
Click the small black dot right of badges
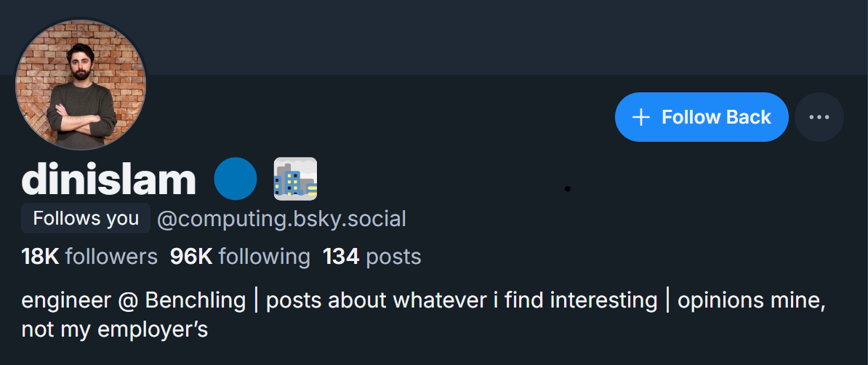tap(567, 189)
